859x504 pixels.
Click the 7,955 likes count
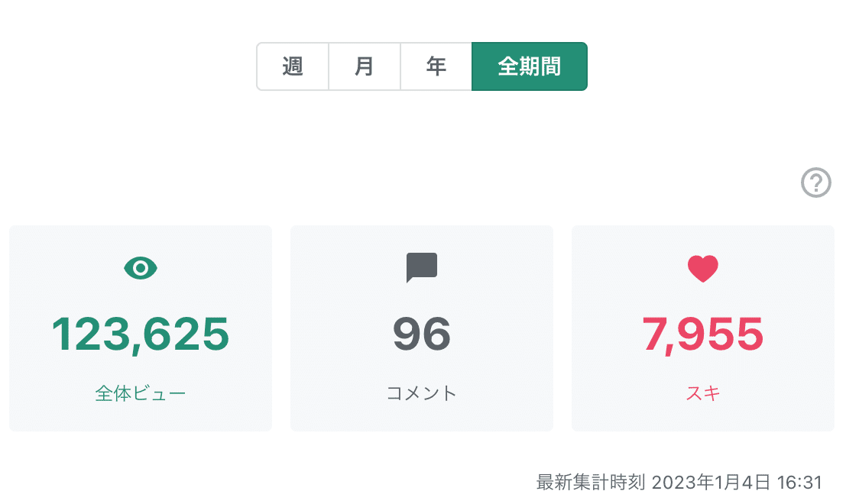pyautogui.click(x=702, y=334)
